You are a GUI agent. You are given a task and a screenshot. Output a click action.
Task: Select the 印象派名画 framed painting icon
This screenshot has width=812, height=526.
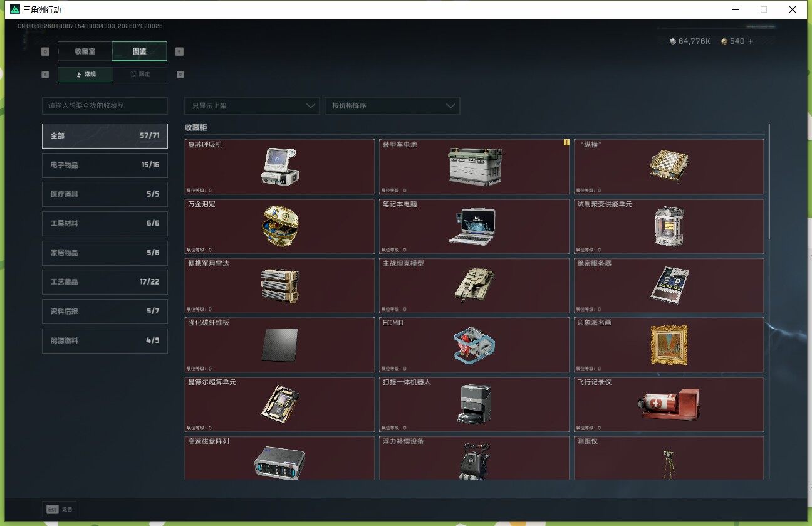pos(669,345)
